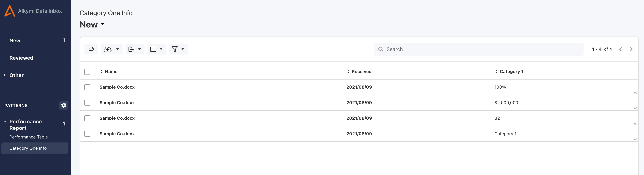This screenshot has height=175, width=644.
Task: Open the columns dropdown arrow
Action: coord(161,49)
